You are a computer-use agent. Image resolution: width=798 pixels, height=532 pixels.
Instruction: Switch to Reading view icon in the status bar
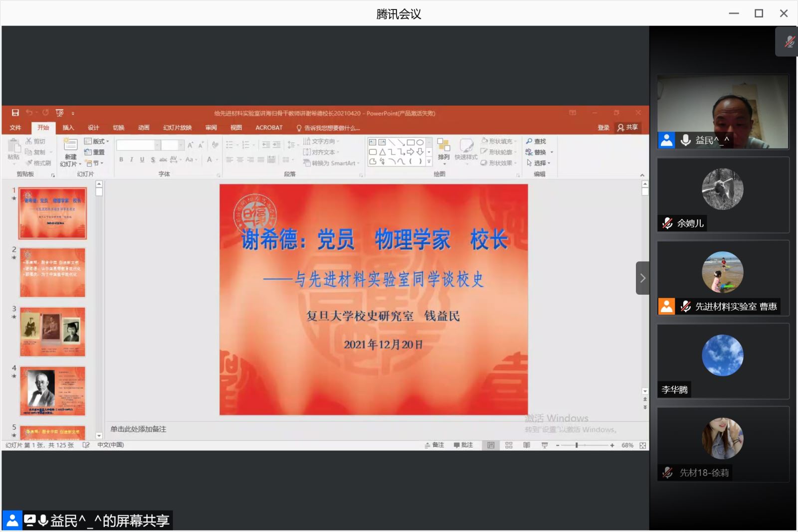tap(527, 445)
